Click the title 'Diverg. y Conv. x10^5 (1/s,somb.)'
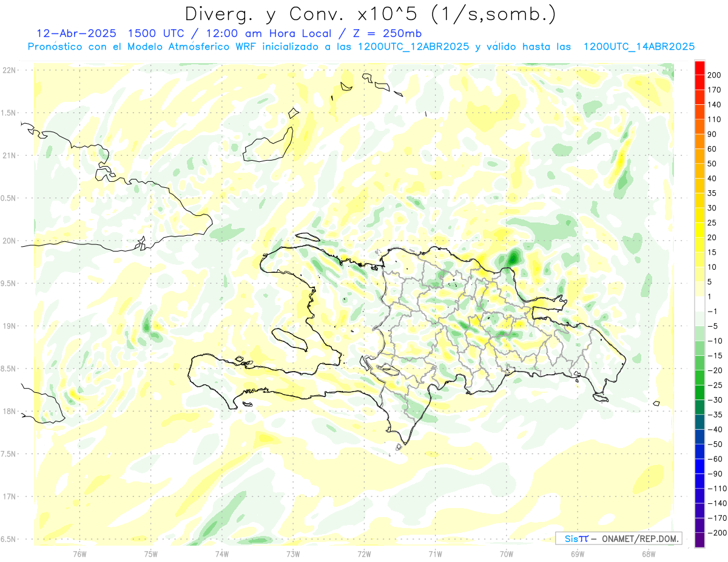 tap(371, 14)
